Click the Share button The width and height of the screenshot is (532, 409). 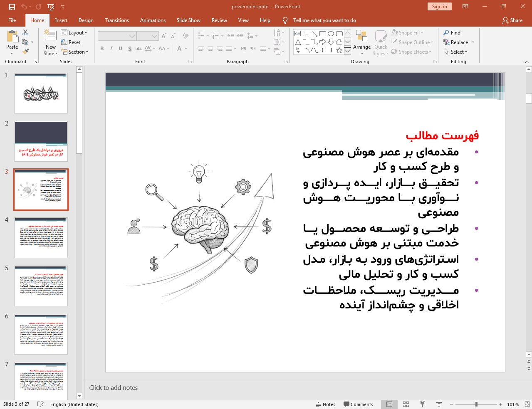[x=512, y=20]
